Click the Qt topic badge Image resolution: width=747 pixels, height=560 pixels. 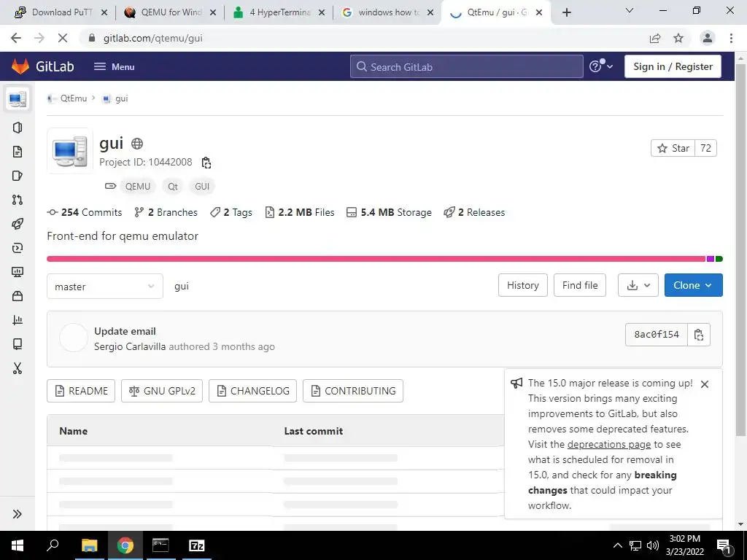click(172, 186)
